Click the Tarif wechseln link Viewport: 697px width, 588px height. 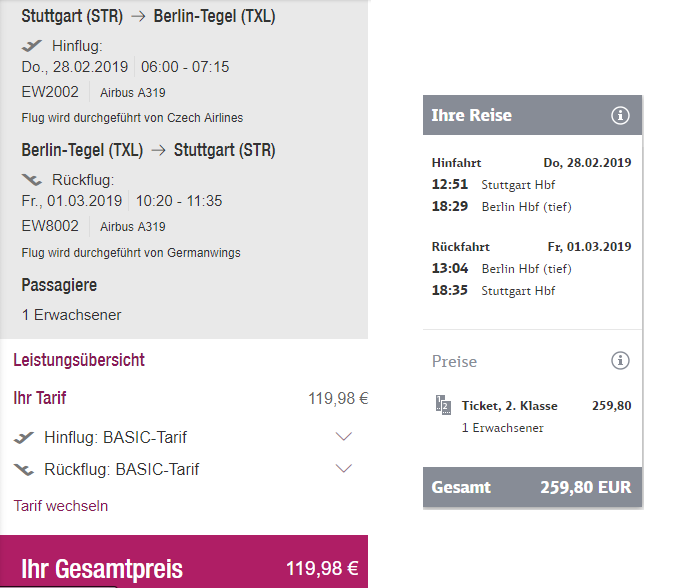tap(60, 506)
